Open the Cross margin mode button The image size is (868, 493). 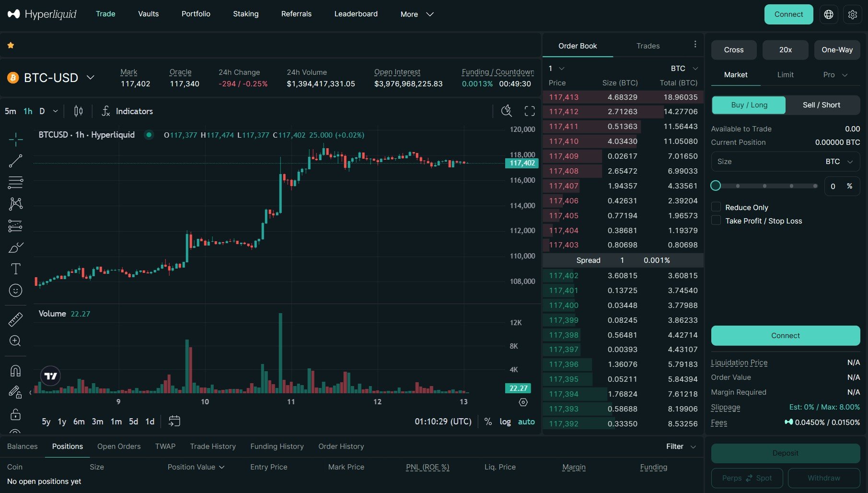pyautogui.click(x=734, y=50)
